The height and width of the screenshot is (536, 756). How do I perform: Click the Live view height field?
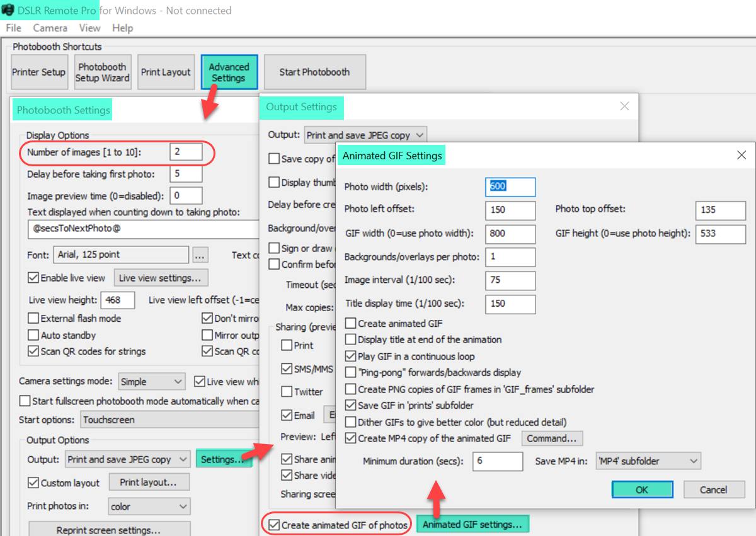coord(118,300)
